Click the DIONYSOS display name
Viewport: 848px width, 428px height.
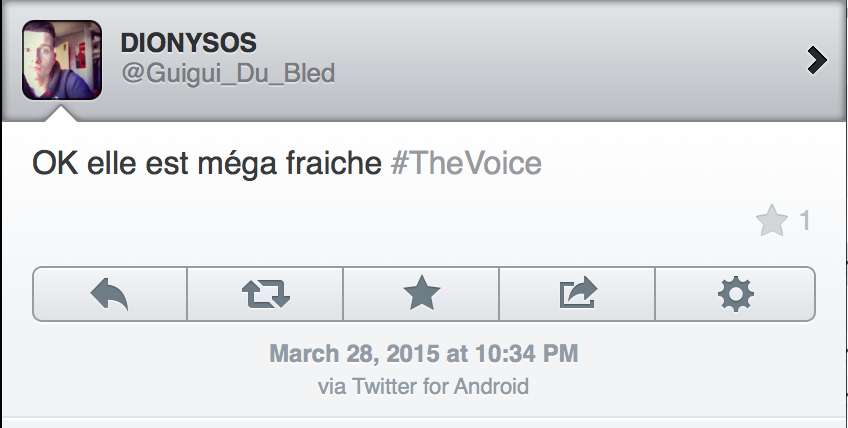(189, 43)
